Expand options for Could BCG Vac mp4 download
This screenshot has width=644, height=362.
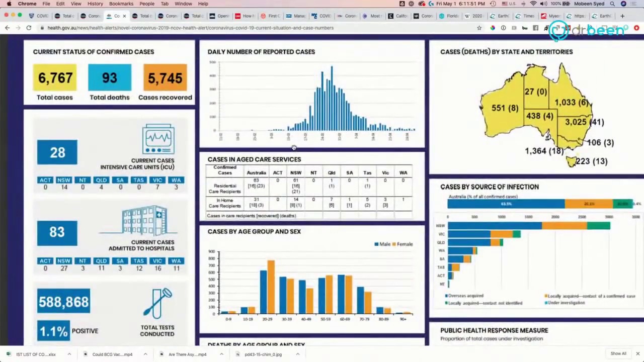pyautogui.click(x=145, y=354)
